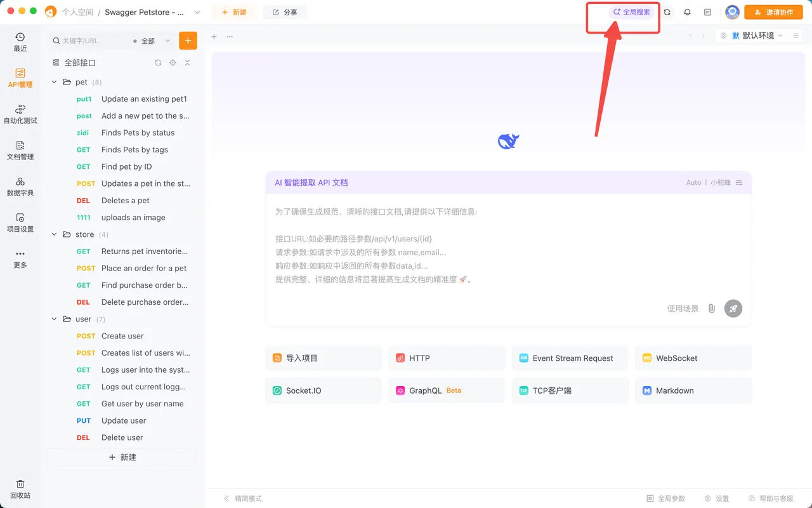The height and width of the screenshot is (508, 812).
Task: Focus the 关键字/URL search field
Action: pos(89,41)
